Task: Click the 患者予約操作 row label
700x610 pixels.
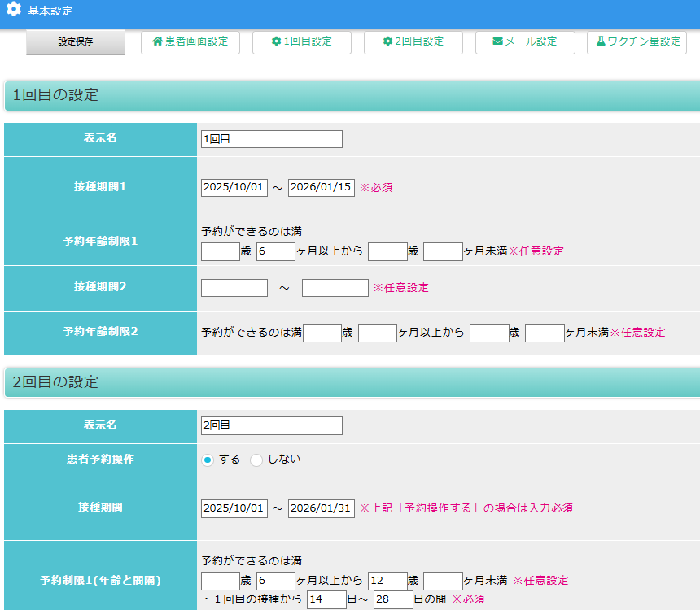Action: point(100,460)
